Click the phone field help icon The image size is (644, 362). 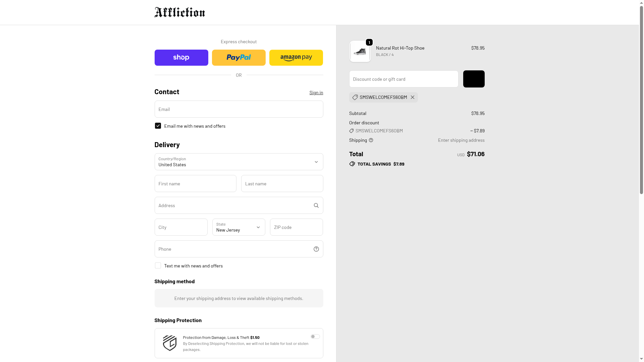[316, 249]
